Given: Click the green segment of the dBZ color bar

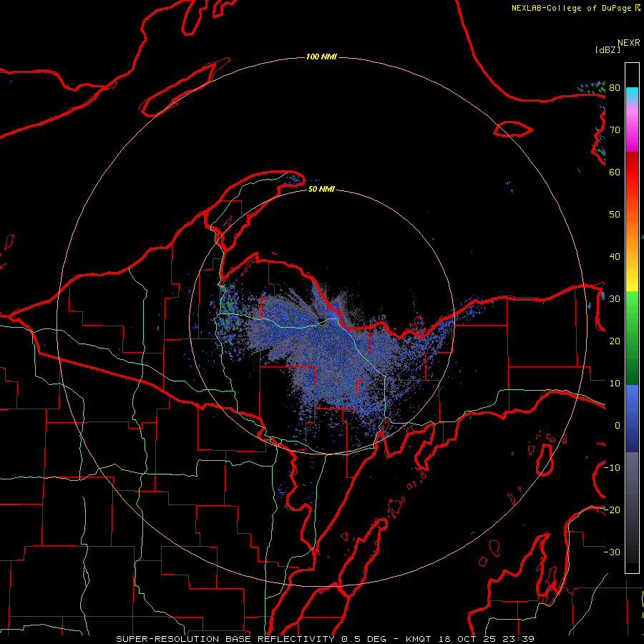Looking at the screenshot, I should pyautogui.click(x=632, y=338).
